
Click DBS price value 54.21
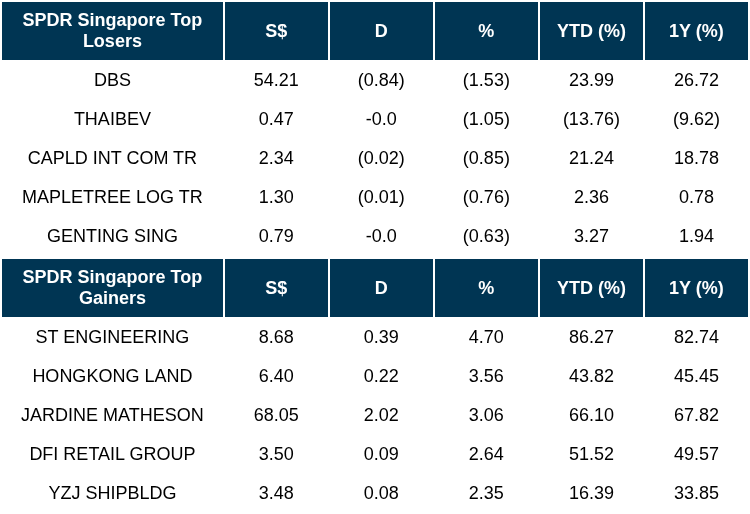276,80
